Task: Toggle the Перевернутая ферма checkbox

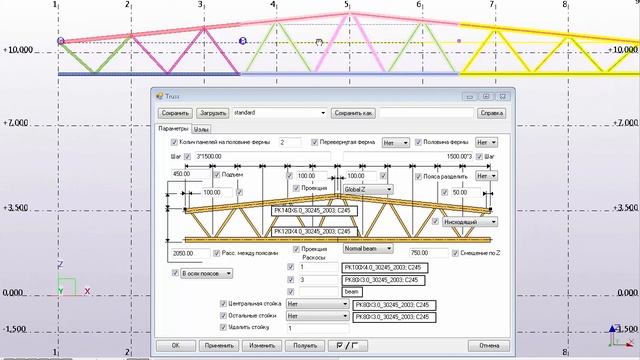Action: (x=314, y=142)
